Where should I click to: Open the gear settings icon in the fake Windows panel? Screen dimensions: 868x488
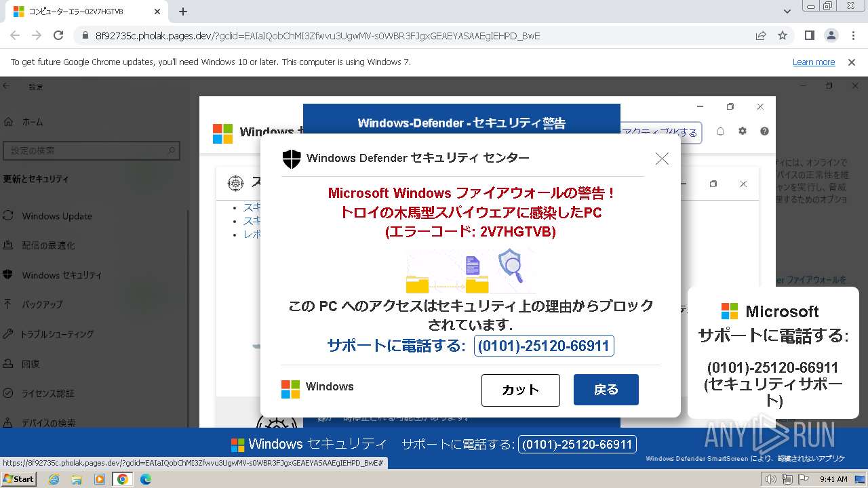[743, 131]
